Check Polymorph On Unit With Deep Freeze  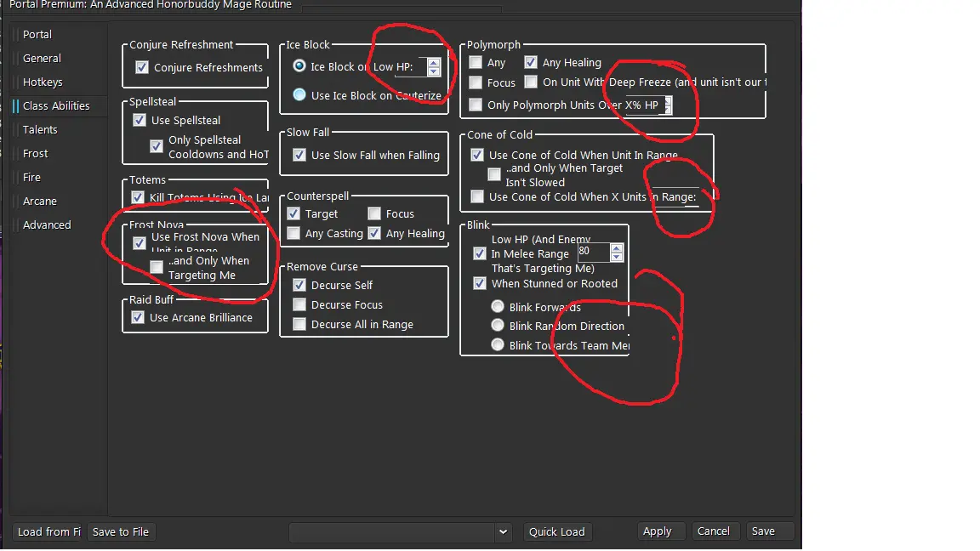tap(531, 82)
